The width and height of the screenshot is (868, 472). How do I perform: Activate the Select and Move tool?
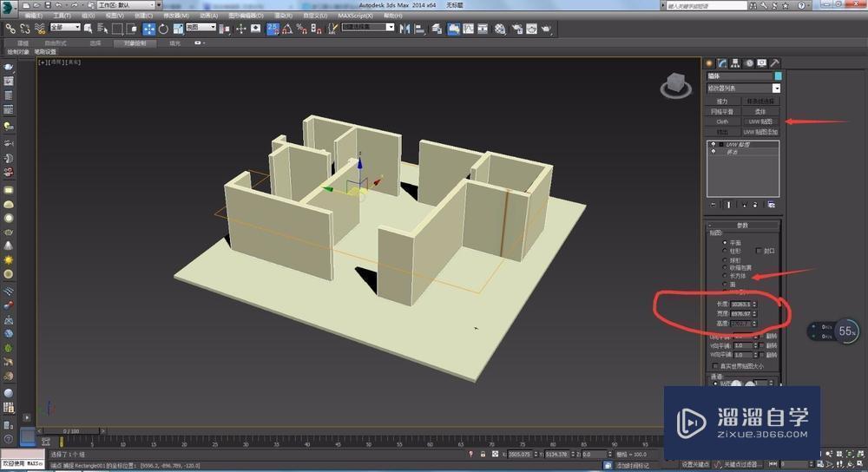point(149,29)
